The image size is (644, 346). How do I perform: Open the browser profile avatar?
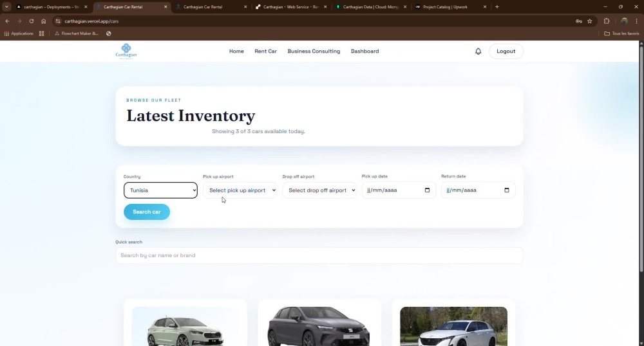pos(624,21)
